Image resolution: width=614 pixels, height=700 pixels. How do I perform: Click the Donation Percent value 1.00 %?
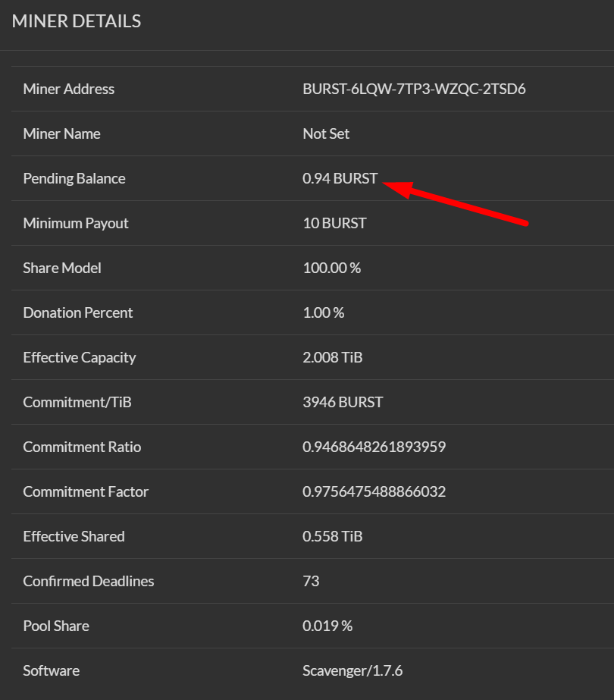click(324, 312)
